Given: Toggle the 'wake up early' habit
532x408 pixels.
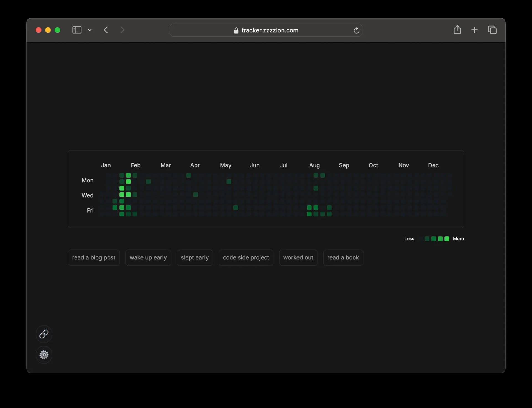Looking at the screenshot, I should [x=148, y=257].
